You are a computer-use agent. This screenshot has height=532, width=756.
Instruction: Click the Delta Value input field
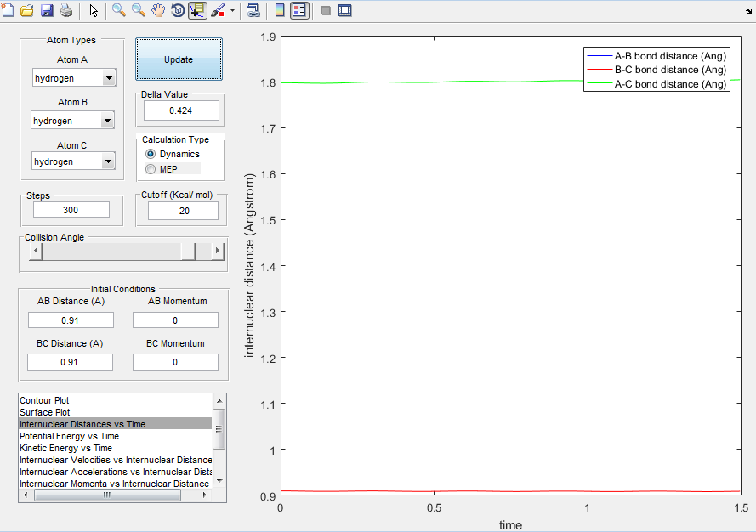181,110
